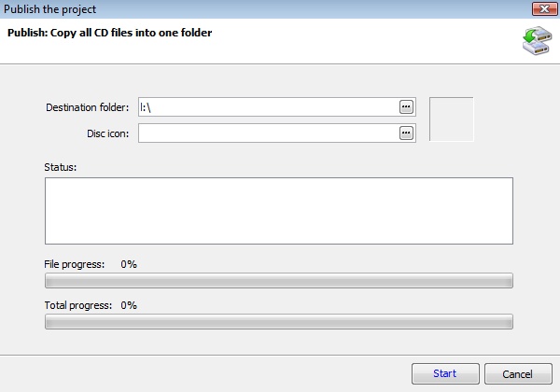Click the File progress bar
Screen dimensions: 560x392
coord(278,281)
